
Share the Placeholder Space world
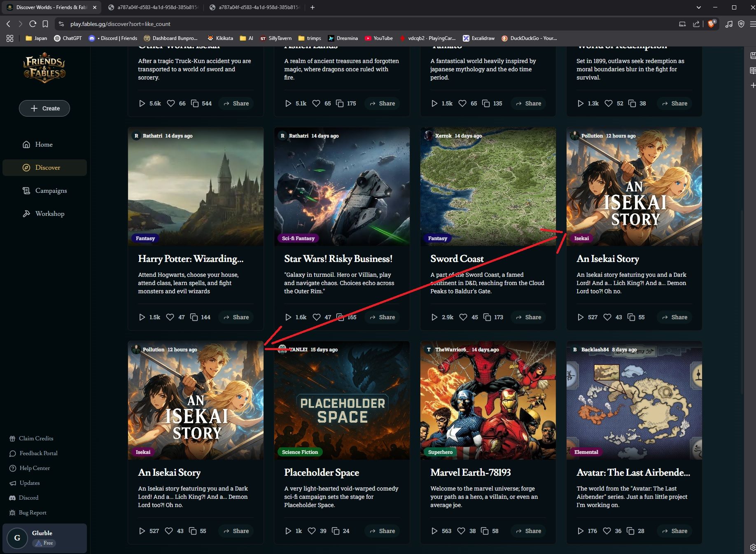[383, 531]
